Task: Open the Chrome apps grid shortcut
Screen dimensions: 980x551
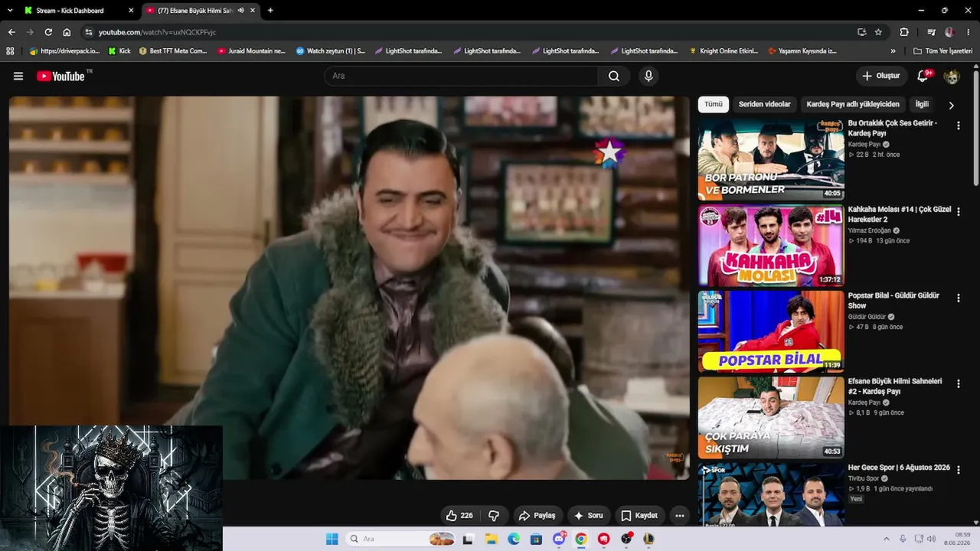Action: click(10, 51)
